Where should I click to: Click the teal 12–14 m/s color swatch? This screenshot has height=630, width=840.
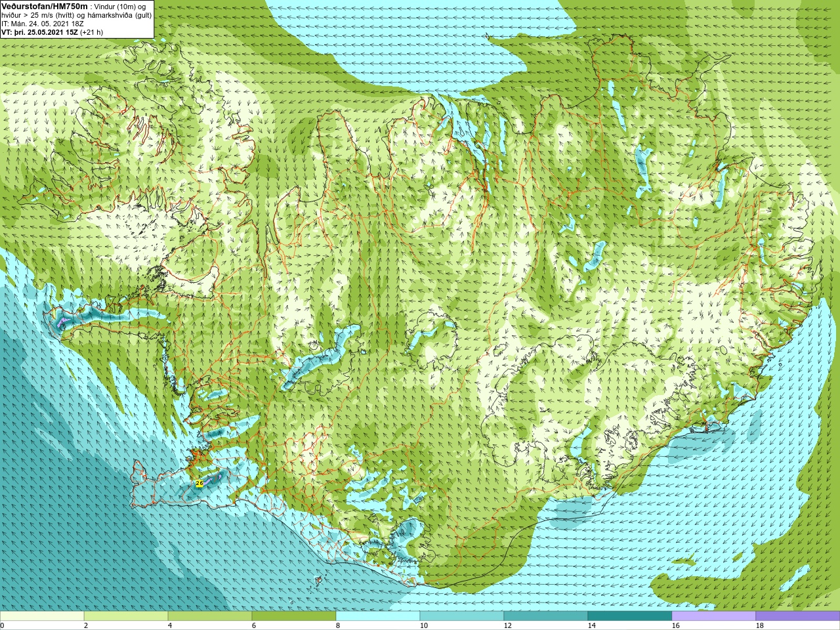pos(546,616)
